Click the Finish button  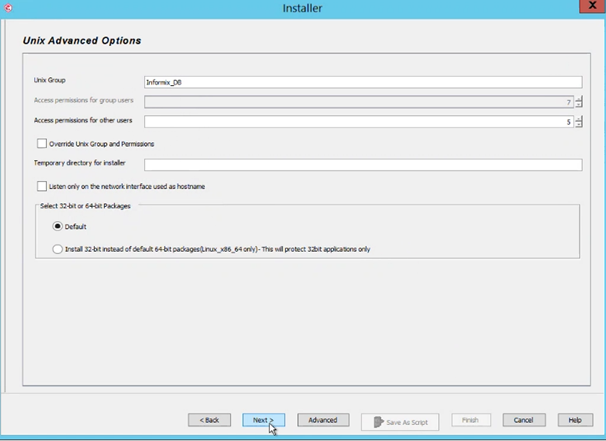tap(471, 420)
